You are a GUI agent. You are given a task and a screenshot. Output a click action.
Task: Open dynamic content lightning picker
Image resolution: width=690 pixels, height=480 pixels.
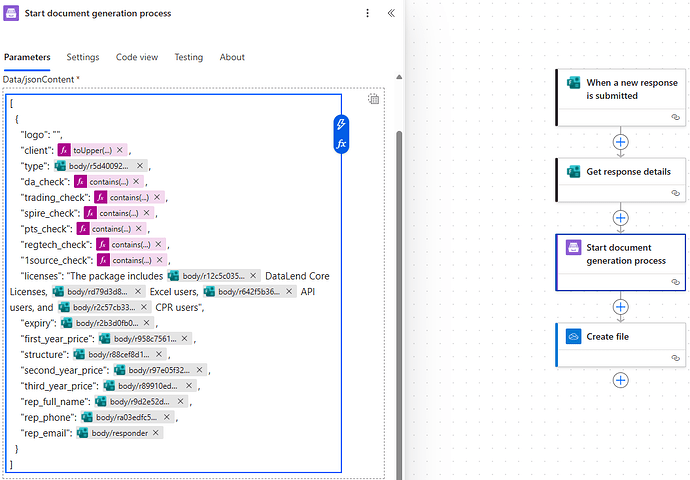pos(341,124)
